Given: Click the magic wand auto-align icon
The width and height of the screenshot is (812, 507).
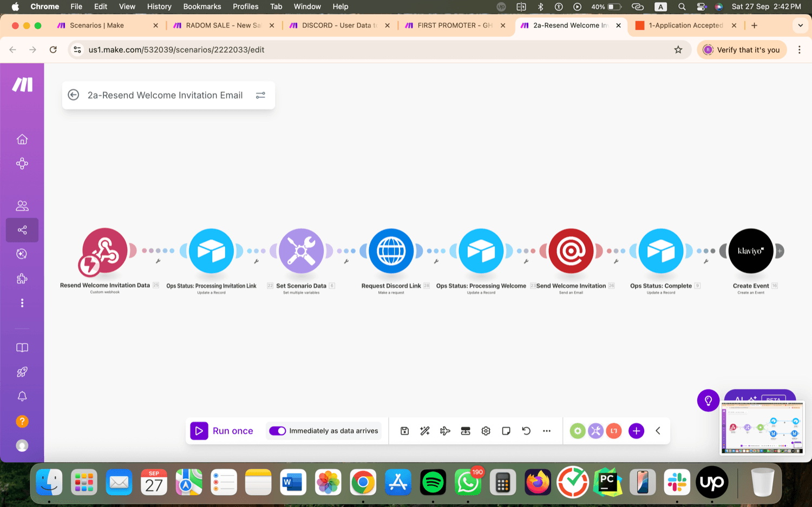Looking at the screenshot, I should coord(425,431).
